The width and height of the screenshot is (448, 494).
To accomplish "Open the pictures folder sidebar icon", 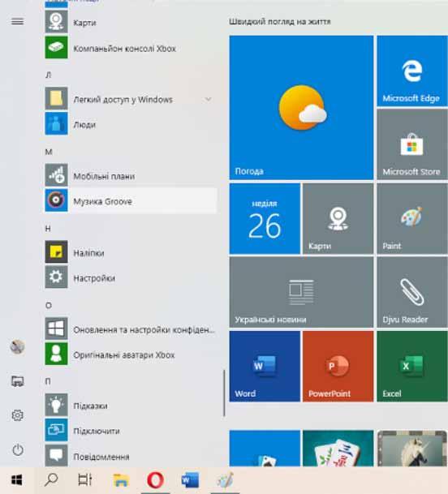I will click(17, 381).
